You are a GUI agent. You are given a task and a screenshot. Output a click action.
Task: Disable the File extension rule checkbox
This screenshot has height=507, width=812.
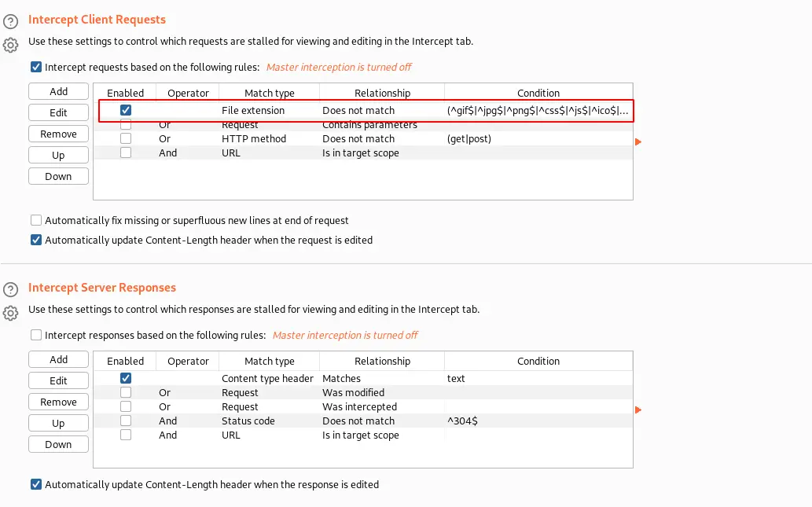click(x=126, y=111)
